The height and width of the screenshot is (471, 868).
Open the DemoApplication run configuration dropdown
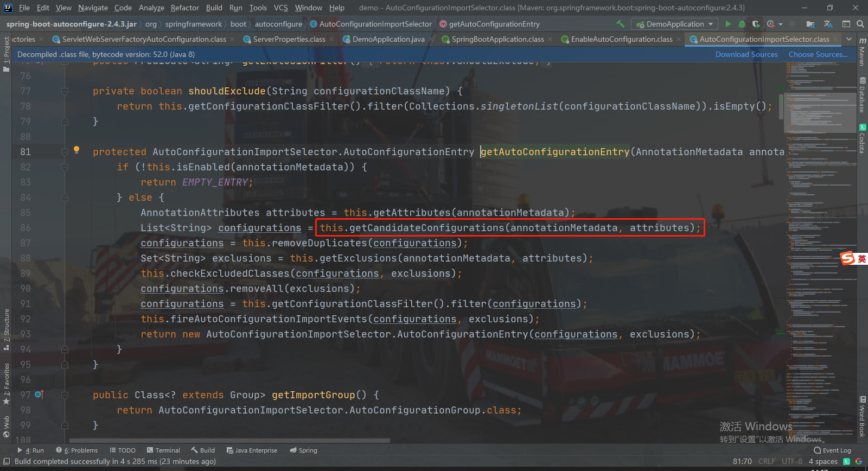pos(674,24)
